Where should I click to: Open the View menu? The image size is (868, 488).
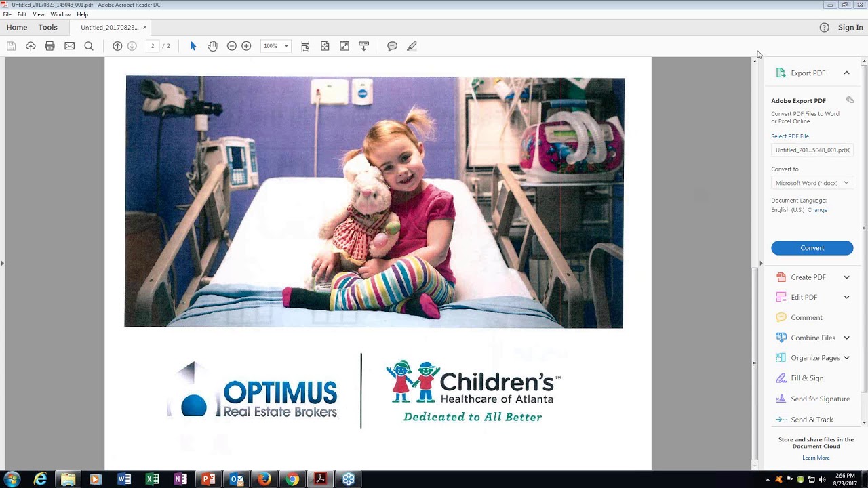point(39,14)
